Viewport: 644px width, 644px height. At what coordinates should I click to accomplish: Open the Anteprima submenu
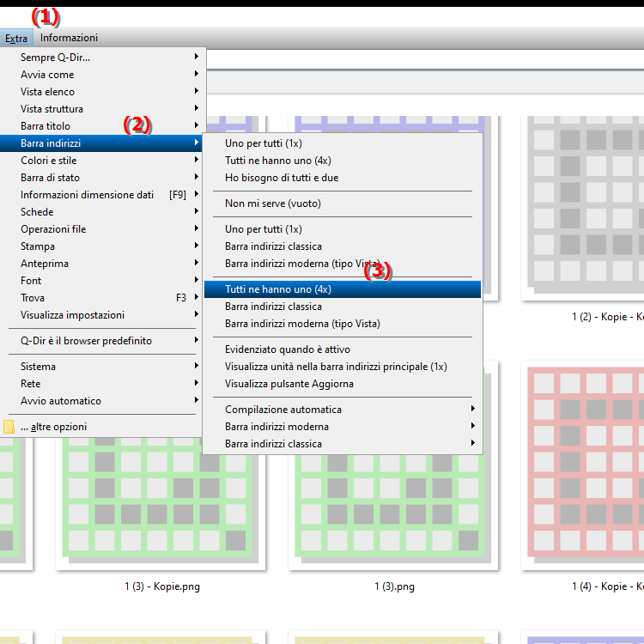pyautogui.click(x=101, y=264)
